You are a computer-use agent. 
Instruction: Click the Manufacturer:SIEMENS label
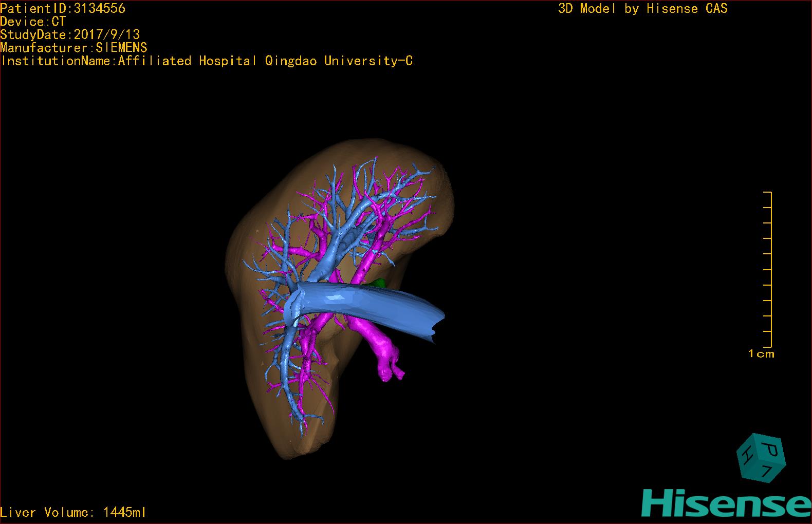pos(73,48)
